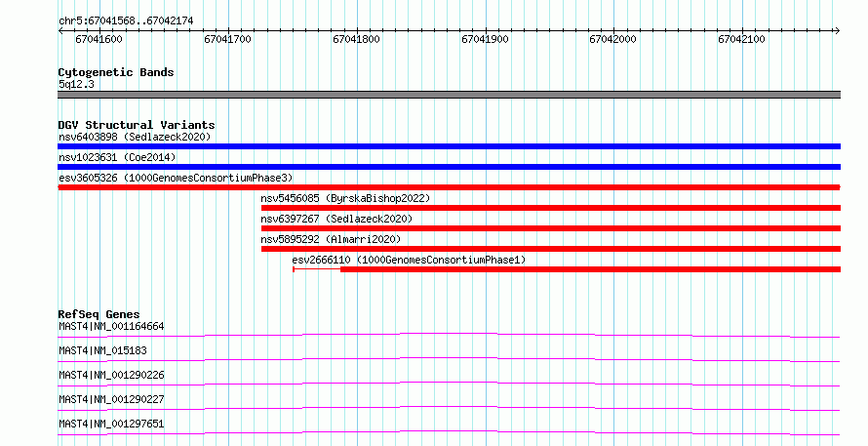
Task: Click the thin start segment of esv2666110
Action: click(317, 269)
